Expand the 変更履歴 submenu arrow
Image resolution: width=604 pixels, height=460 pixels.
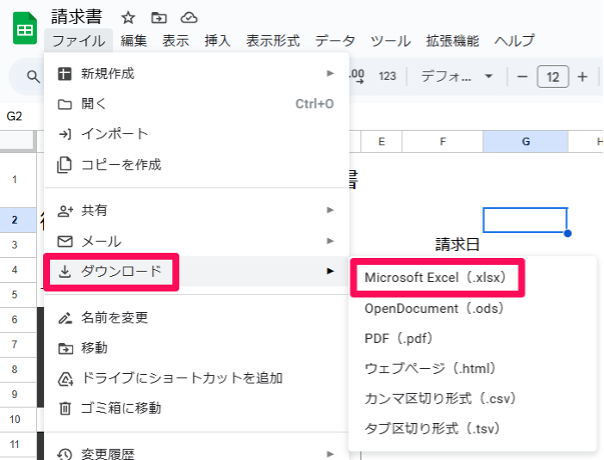pyautogui.click(x=330, y=454)
